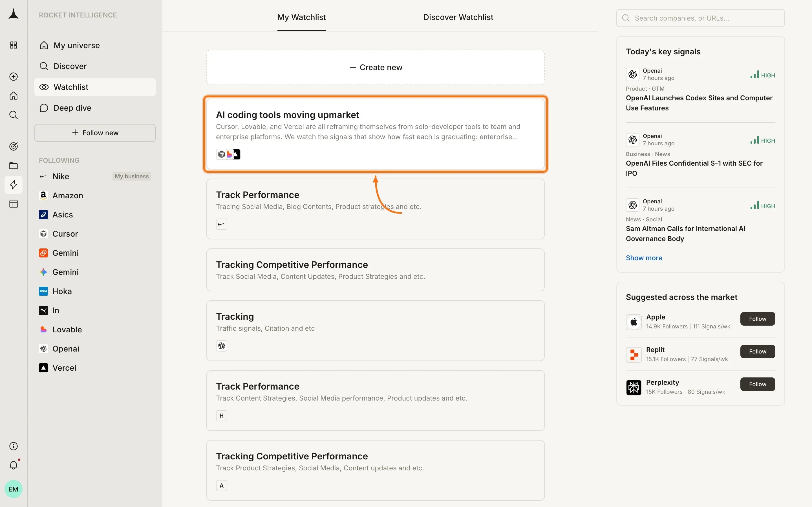Open the grid dashboard icon in left rail
This screenshot has width=812, height=507.
click(x=14, y=45)
